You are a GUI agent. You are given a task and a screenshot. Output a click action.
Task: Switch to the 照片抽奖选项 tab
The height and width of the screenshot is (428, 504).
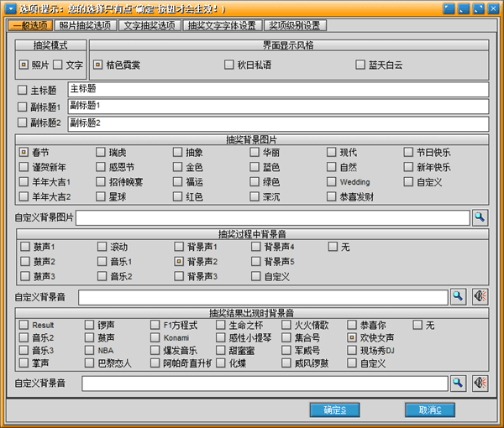[83, 25]
